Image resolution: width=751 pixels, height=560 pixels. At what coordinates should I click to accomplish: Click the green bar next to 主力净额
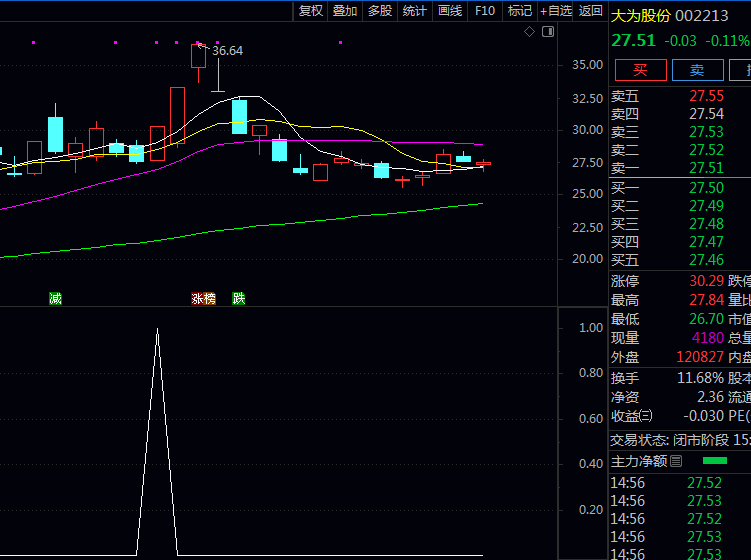coord(715,461)
